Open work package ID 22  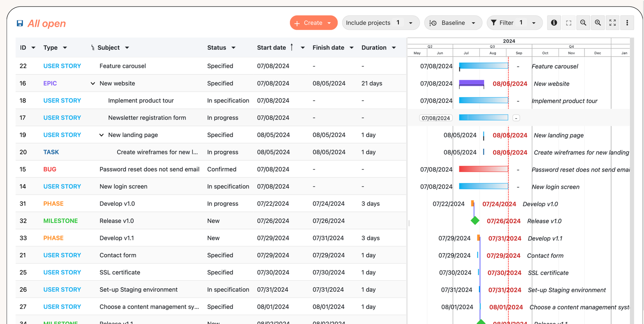point(23,66)
